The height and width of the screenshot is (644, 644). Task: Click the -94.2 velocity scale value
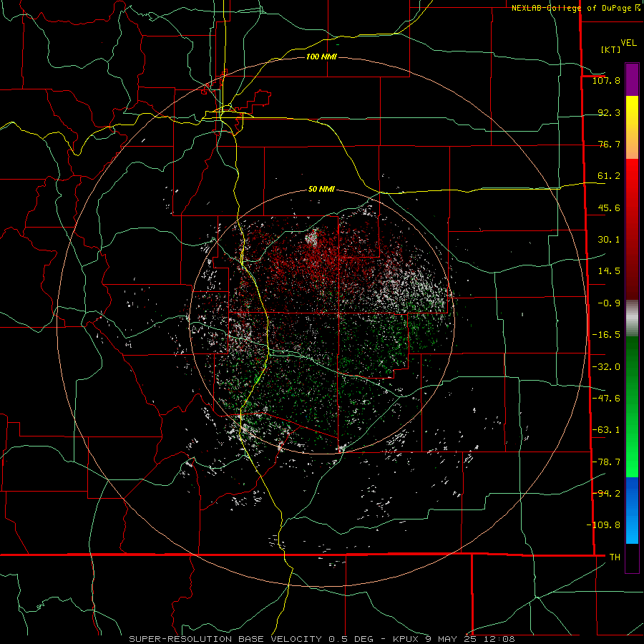point(606,493)
